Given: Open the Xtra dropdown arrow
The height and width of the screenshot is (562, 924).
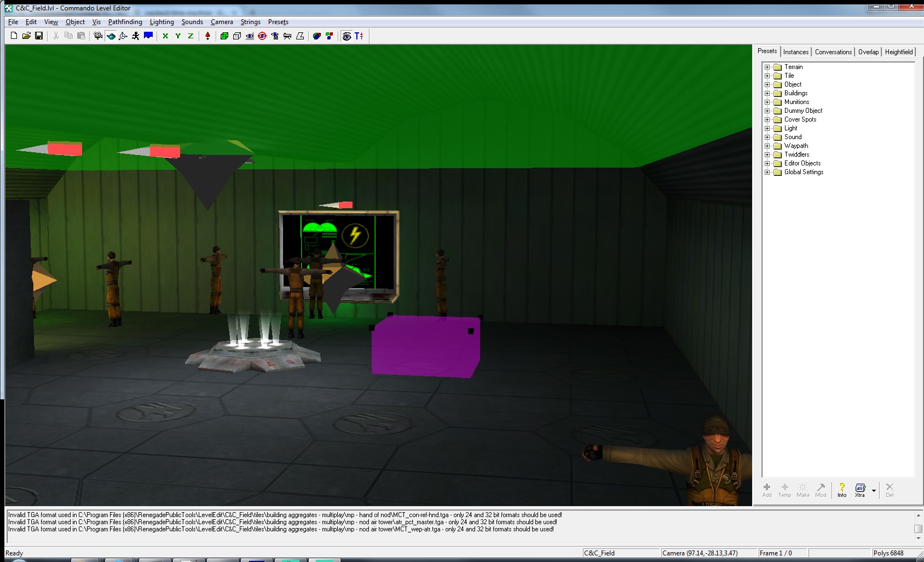Looking at the screenshot, I should coord(874,490).
